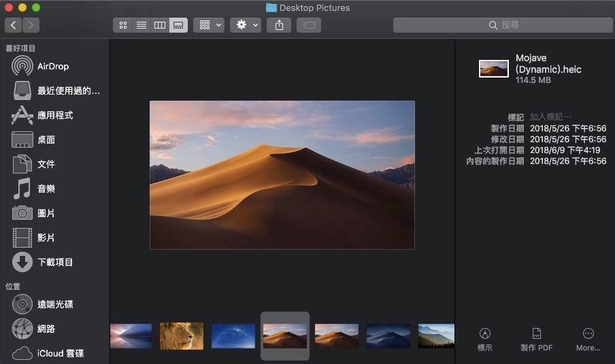The height and width of the screenshot is (364, 615).
Task: Select the highlighted Mojave dune thumbnail
Action: pos(285,335)
